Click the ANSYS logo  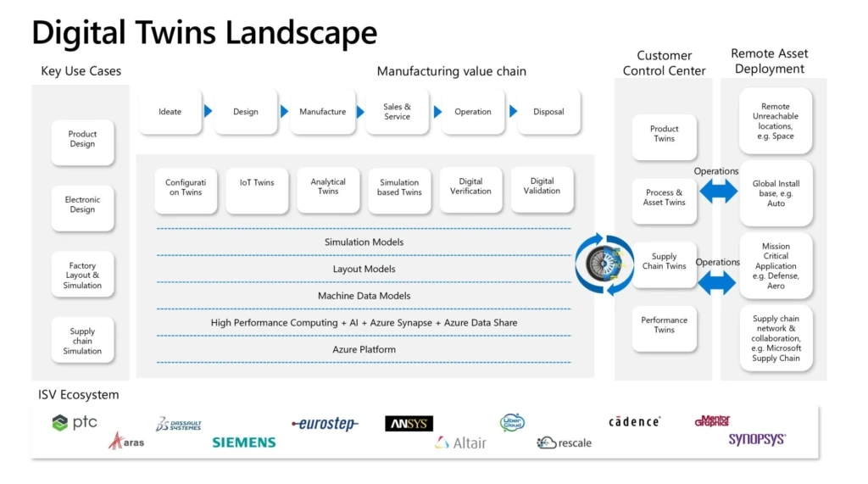409,423
